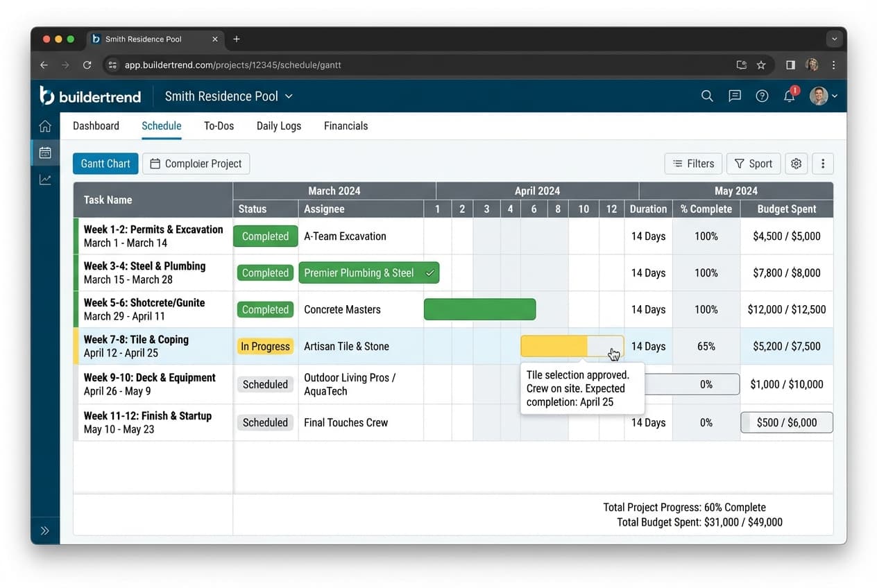The height and width of the screenshot is (588, 877).
Task: Open the help question mark icon
Action: (762, 96)
